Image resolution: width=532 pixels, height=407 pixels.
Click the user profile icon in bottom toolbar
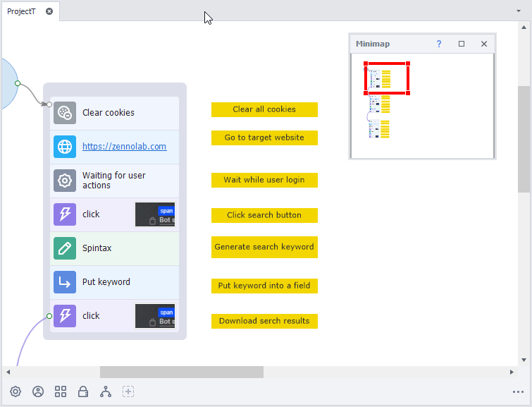38,391
